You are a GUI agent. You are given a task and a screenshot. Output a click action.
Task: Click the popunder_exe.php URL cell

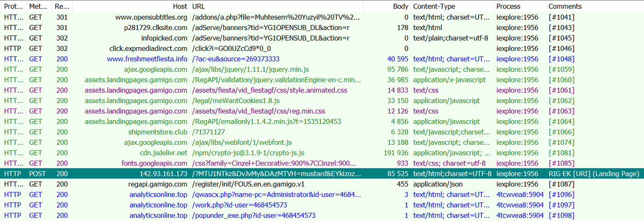point(253,216)
